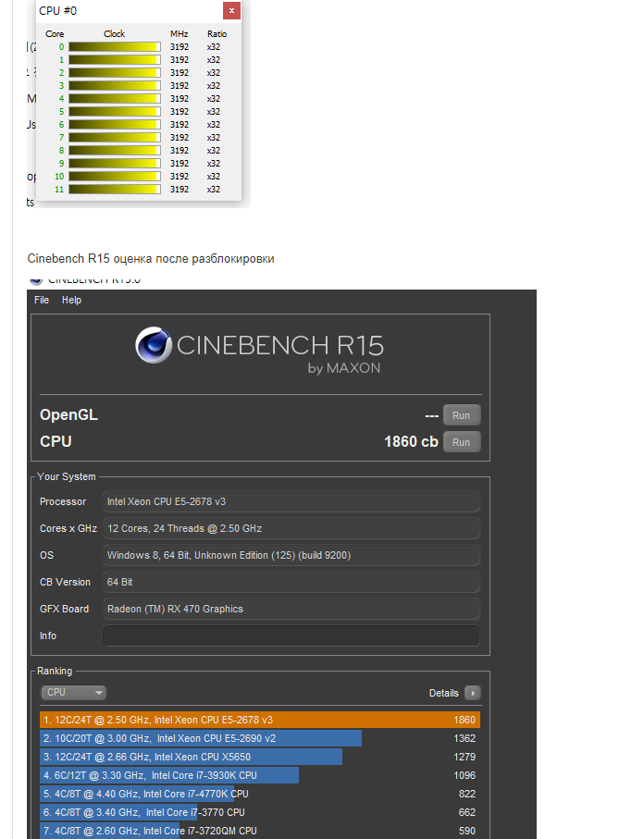Select ranking row 6 Core i7-3770
Screen dimensions: 644x839
point(260,812)
